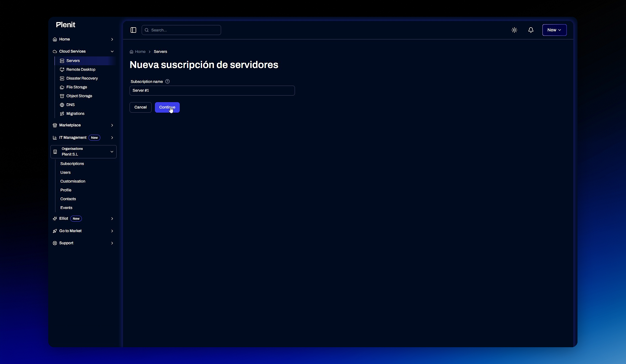The width and height of the screenshot is (626, 364).
Task: Select the Marketplace label
Action: point(70,125)
